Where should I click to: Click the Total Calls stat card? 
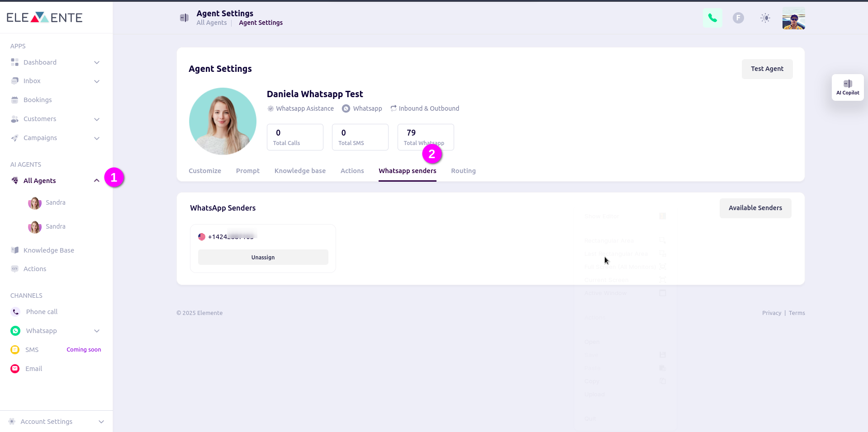coord(295,137)
